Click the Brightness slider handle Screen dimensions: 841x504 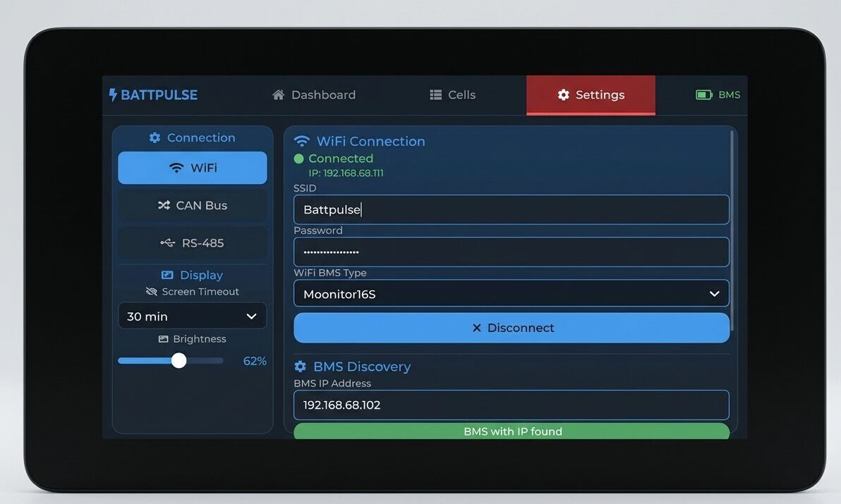[x=179, y=361]
